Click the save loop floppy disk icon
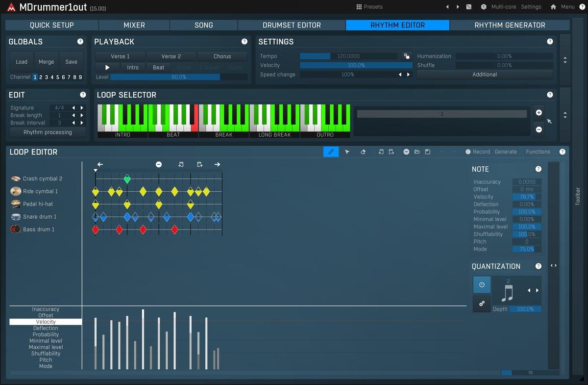Image resolution: width=588 pixels, height=385 pixels. coord(428,152)
